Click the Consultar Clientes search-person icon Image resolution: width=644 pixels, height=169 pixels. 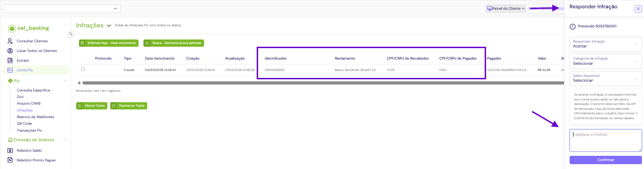click(x=10, y=41)
